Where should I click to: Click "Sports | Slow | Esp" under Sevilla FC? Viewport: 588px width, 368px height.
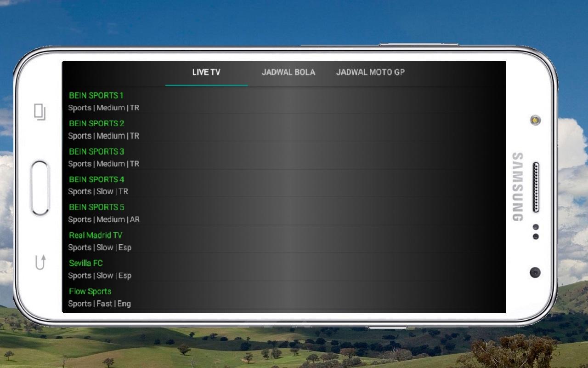100,276
